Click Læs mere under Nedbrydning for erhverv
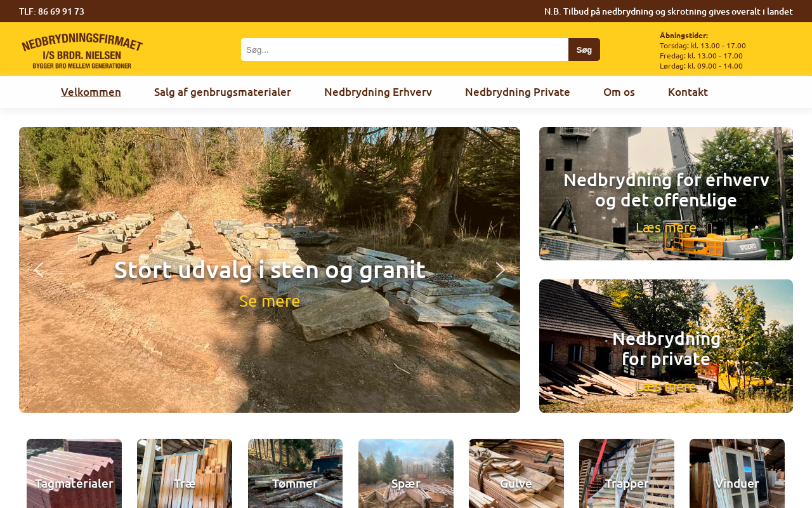This screenshot has width=812, height=508. (666, 227)
